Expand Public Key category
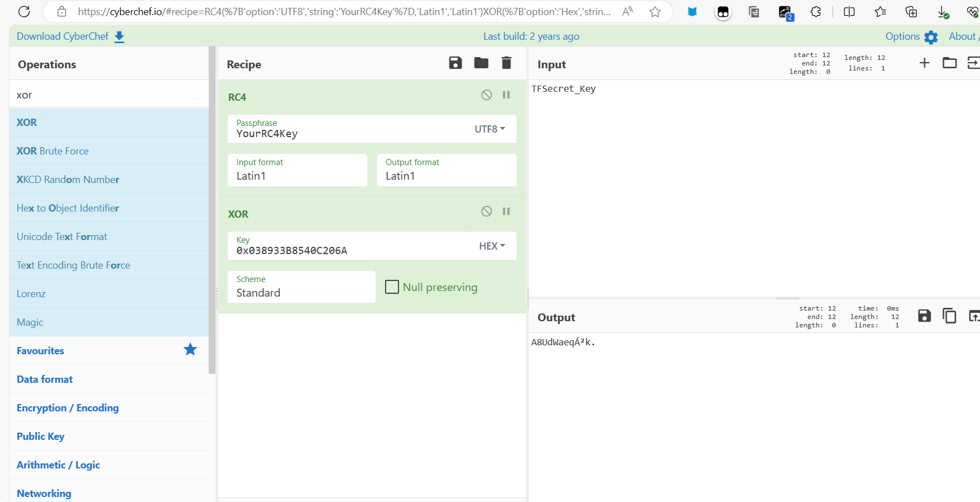The image size is (980, 502). [x=109, y=436]
